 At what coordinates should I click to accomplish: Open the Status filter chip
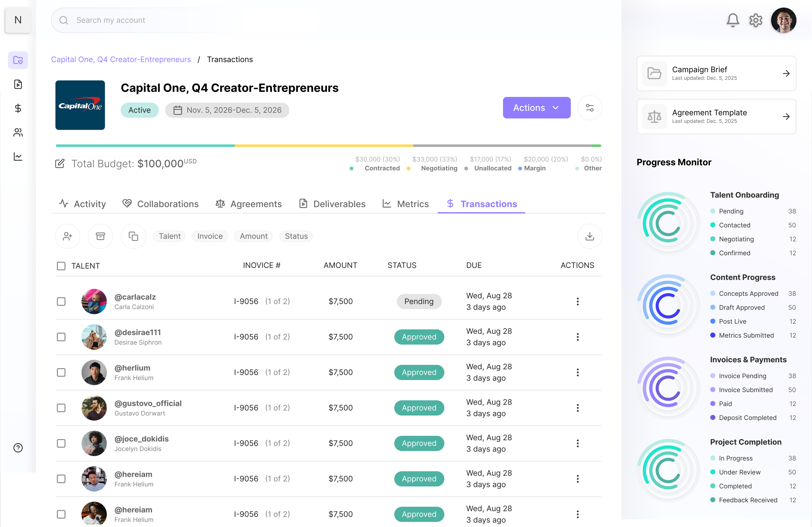pos(296,236)
